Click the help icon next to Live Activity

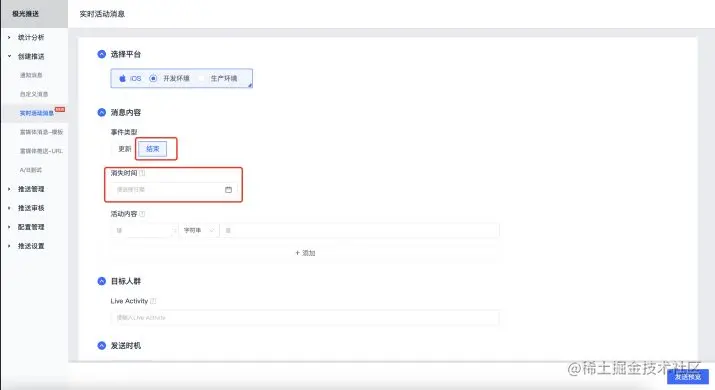(x=153, y=301)
